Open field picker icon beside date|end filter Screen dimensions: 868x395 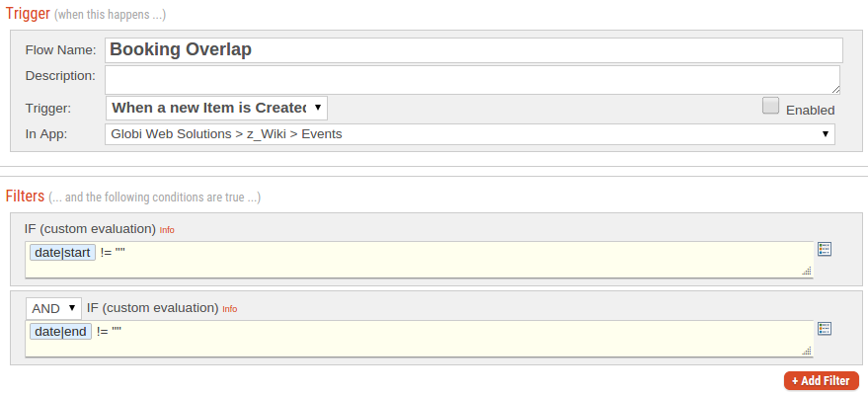click(825, 329)
